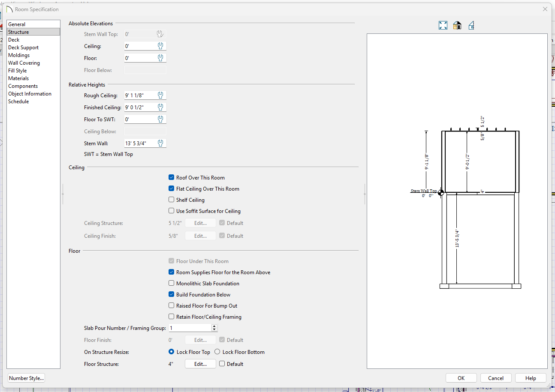The height and width of the screenshot is (392, 555).
Task: Click Edit button for Floor Structure
Action: (x=200, y=364)
